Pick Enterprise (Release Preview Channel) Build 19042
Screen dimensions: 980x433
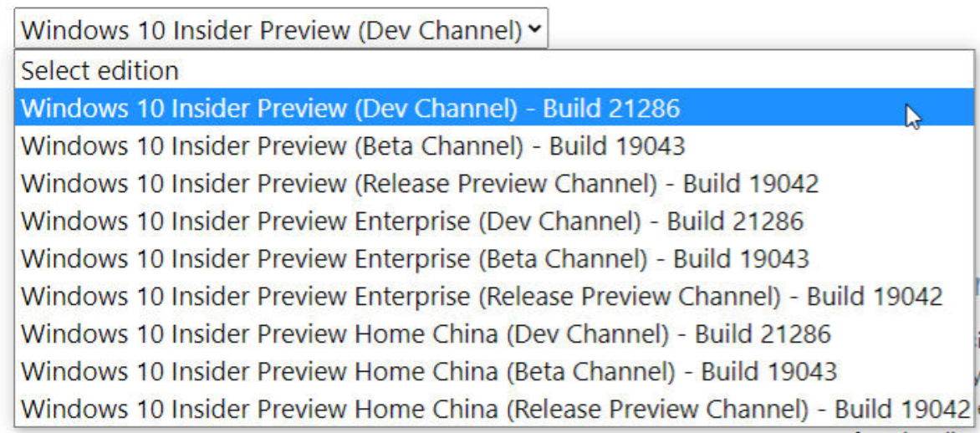[x=482, y=297]
